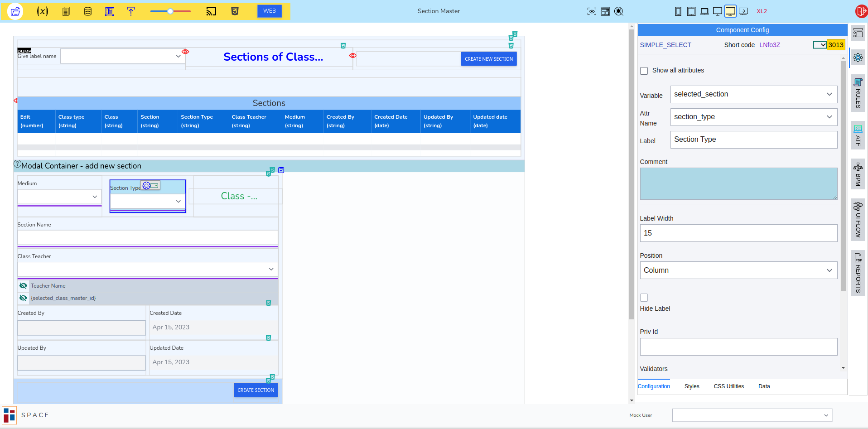Open the RULES side panel
The height and width of the screenshot is (429, 868).
click(x=858, y=93)
